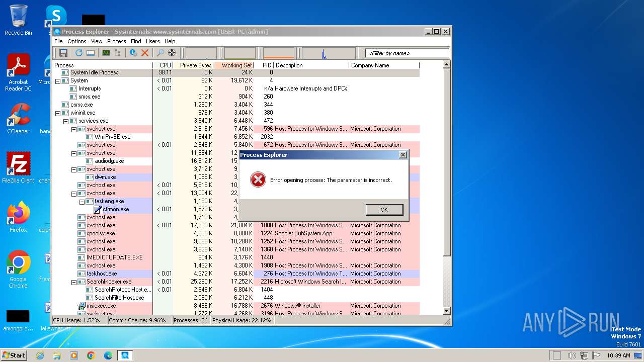This screenshot has height=362, width=644.
Task: Click the CPU usage mini graph in toolbar
Action: (201, 53)
